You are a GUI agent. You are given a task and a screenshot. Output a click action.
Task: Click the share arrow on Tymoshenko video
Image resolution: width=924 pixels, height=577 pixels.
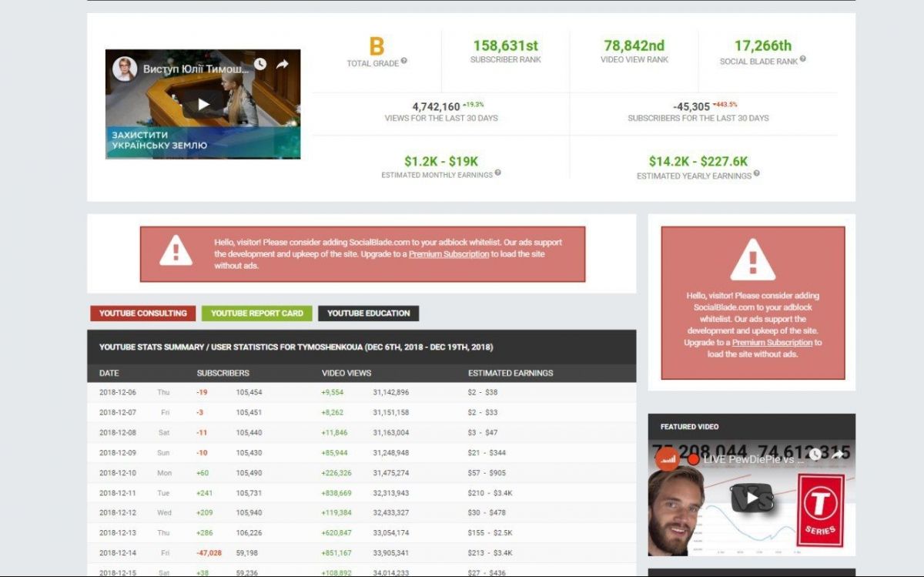(x=283, y=65)
